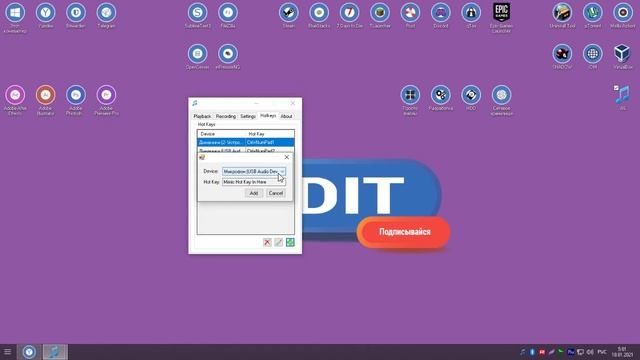Image resolution: width=640 pixels, height=360 pixels.
Task: Open the Adobe Photoshop icon
Action: click(76, 100)
